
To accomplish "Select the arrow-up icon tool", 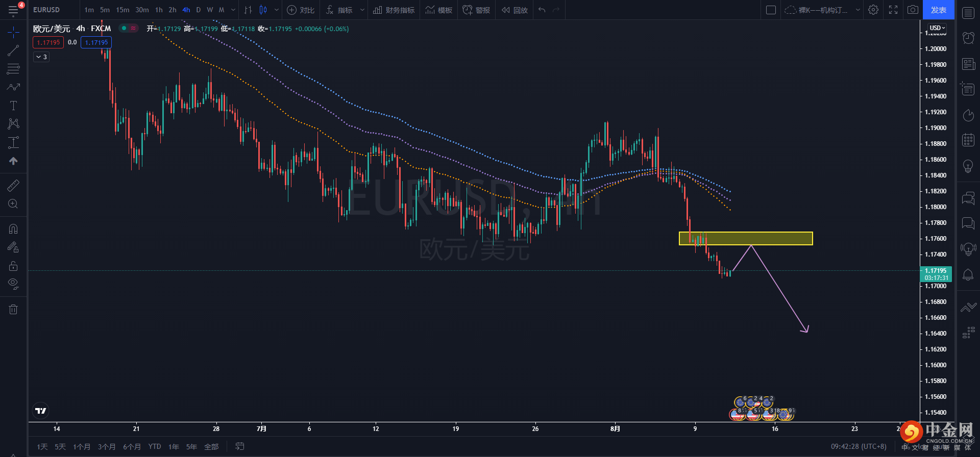I will click(13, 161).
